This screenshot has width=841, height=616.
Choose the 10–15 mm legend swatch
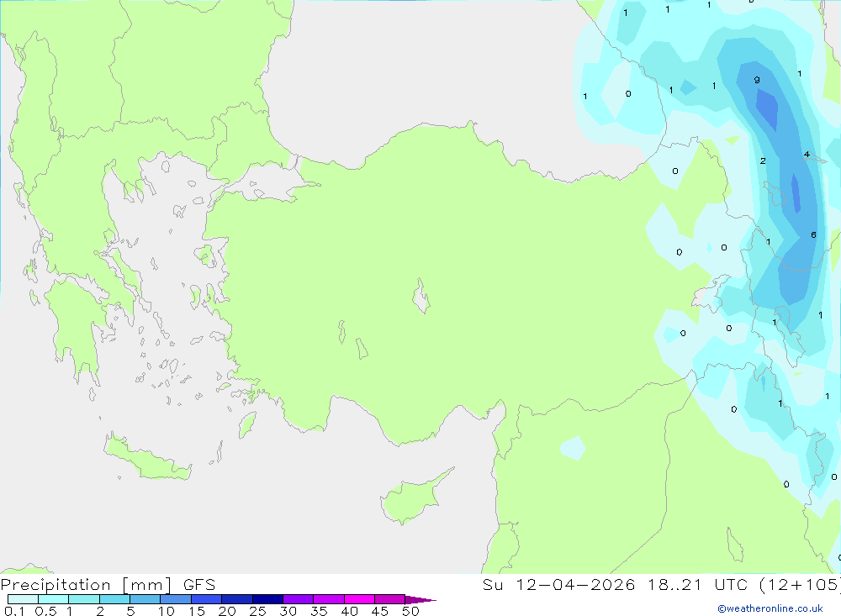(176, 599)
